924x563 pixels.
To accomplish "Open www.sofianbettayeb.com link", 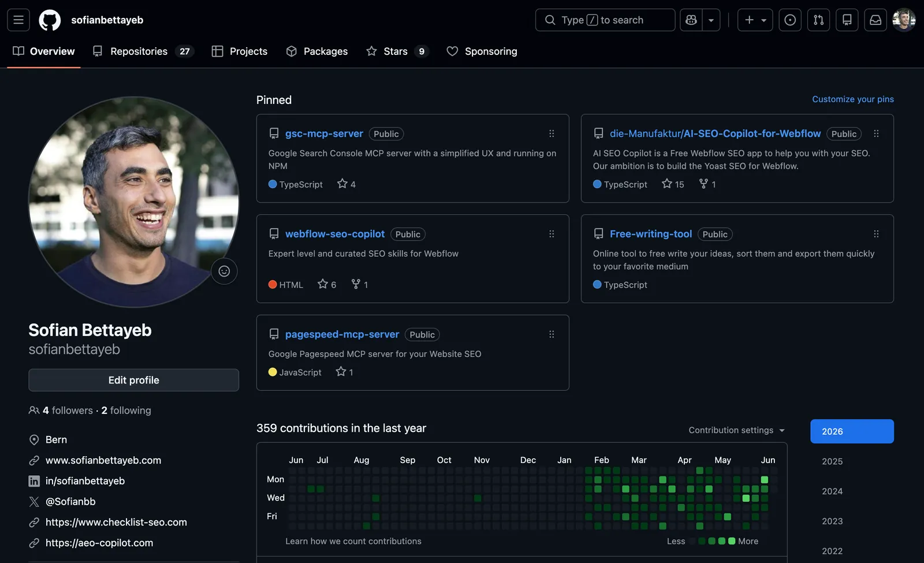I will [103, 460].
